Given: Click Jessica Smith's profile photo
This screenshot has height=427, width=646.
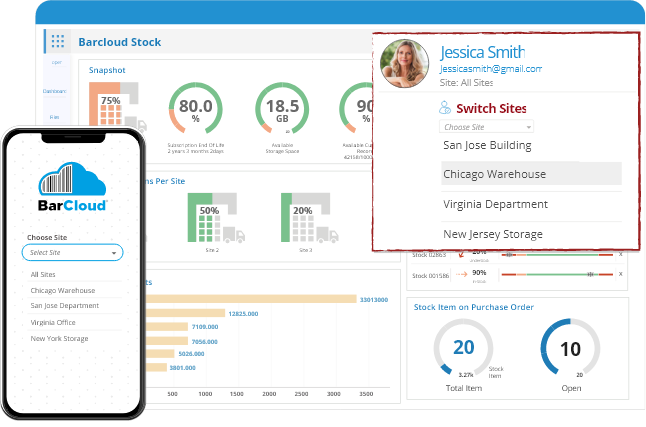Looking at the screenshot, I should coord(404,63).
